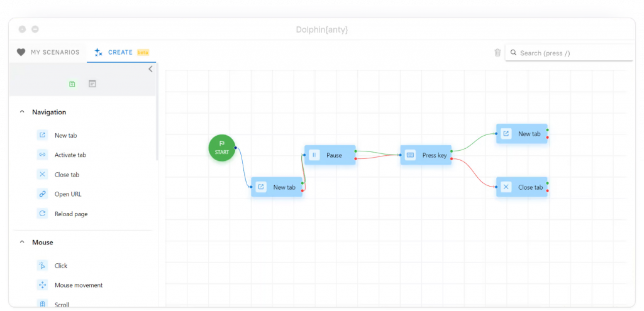
Task: Collapse the Navigation section
Action: pos(22,112)
